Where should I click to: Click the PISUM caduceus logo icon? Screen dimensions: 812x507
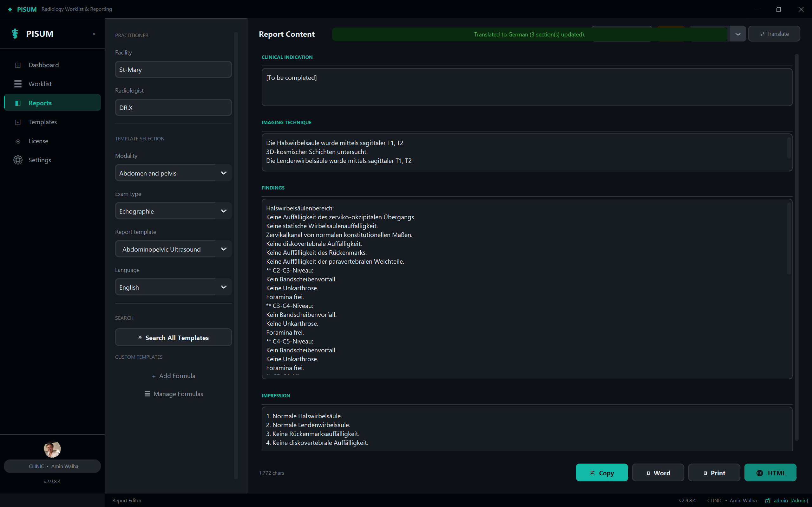(x=15, y=34)
